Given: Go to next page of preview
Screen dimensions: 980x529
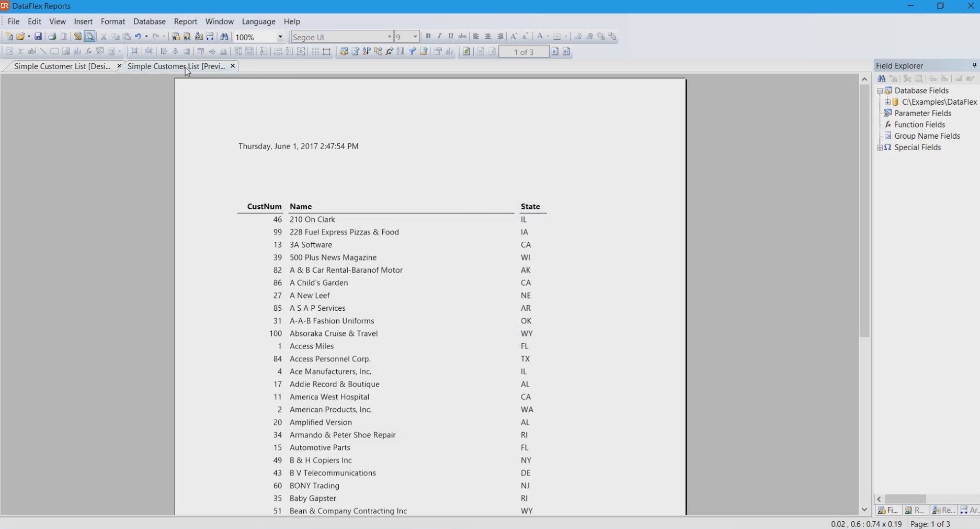Looking at the screenshot, I should (x=555, y=52).
